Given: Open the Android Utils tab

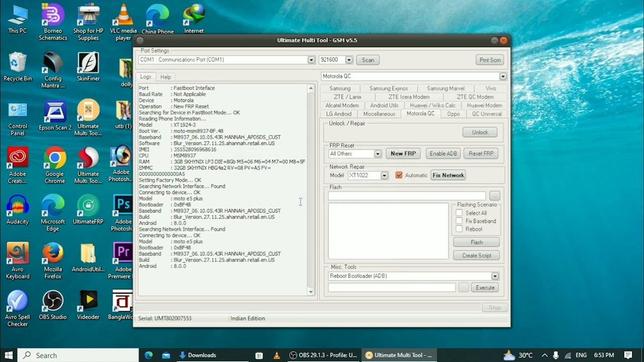Looking at the screenshot, I should 384,106.
